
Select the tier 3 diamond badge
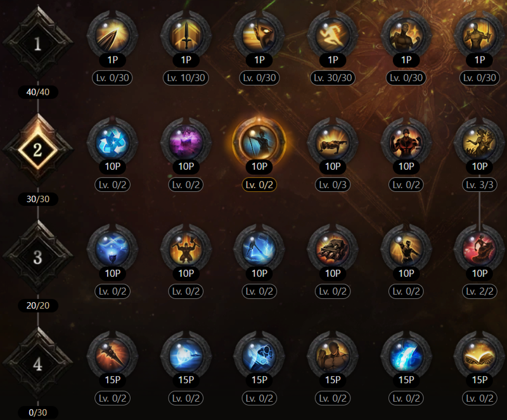pyautogui.click(x=38, y=257)
